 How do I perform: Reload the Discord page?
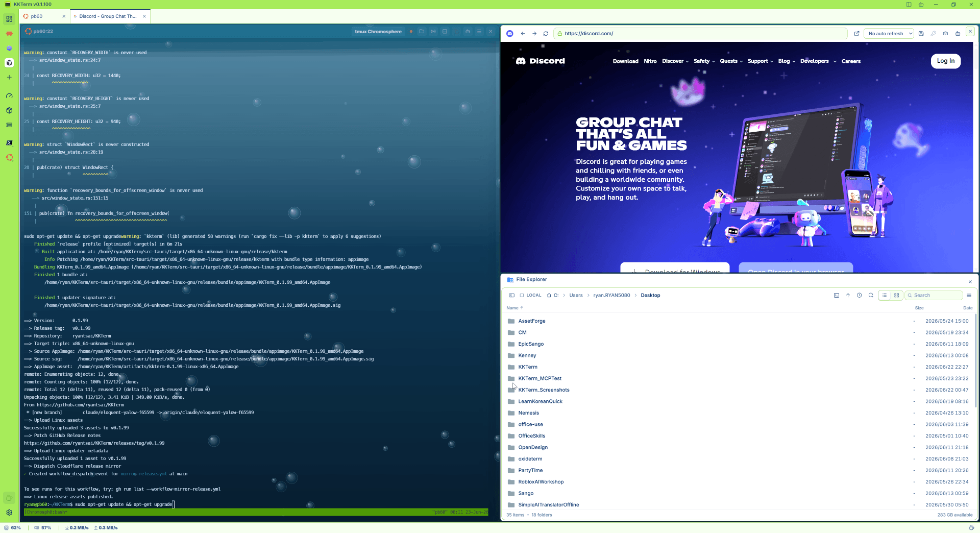pyautogui.click(x=546, y=34)
